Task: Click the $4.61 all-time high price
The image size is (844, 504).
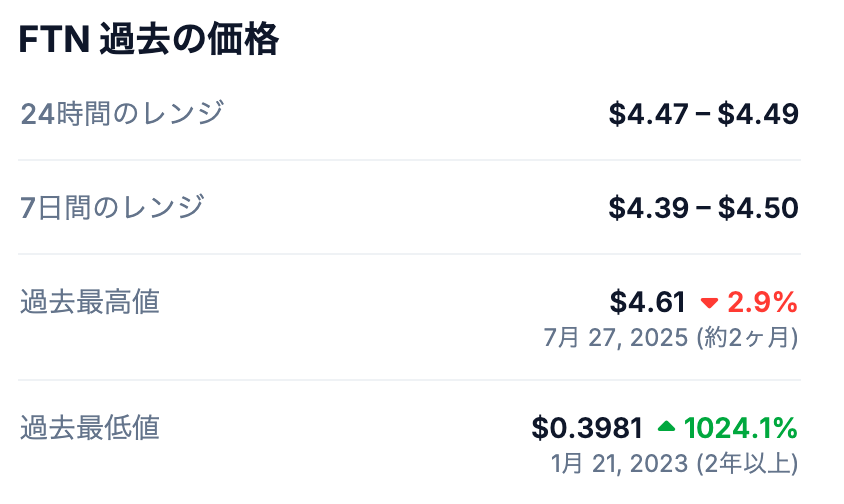Action: (x=647, y=302)
